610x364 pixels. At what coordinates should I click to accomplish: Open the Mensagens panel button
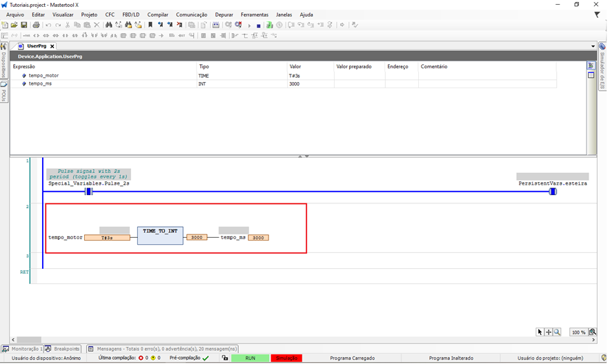pyautogui.click(x=163, y=349)
